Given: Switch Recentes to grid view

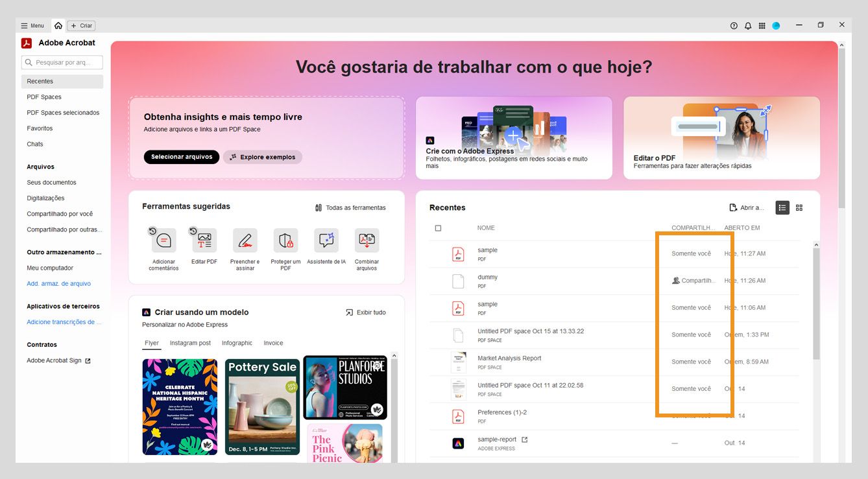Looking at the screenshot, I should [799, 207].
